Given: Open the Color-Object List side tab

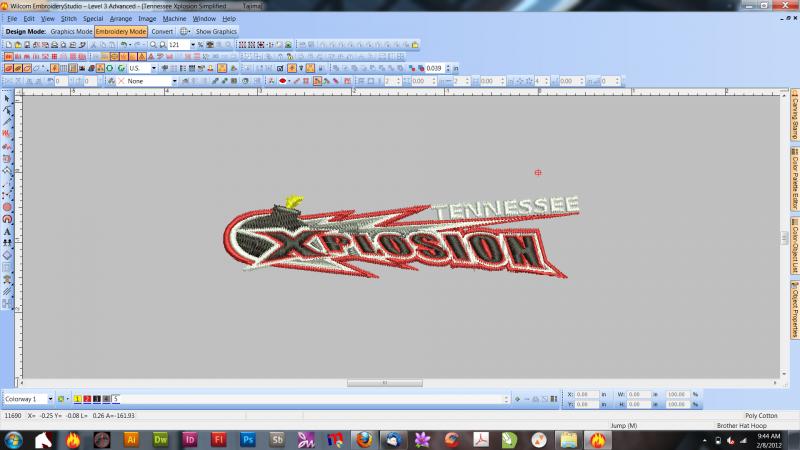Looking at the screenshot, I should click(795, 246).
